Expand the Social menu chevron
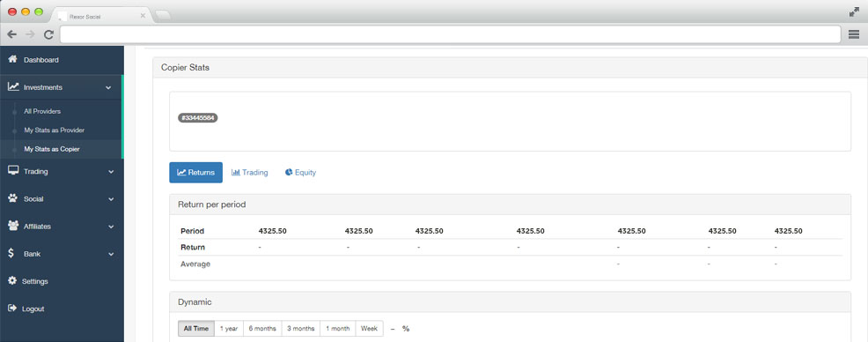 tap(111, 199)
